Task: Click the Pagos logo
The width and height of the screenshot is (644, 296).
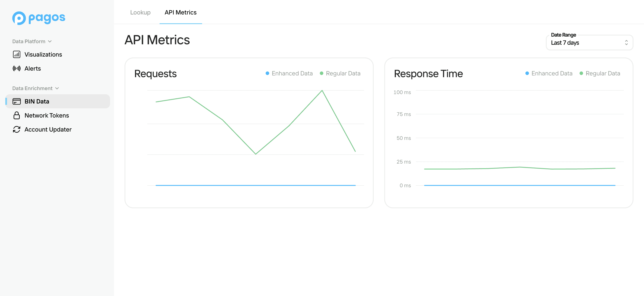Action: pyautogui.click(x=39, y=18)
